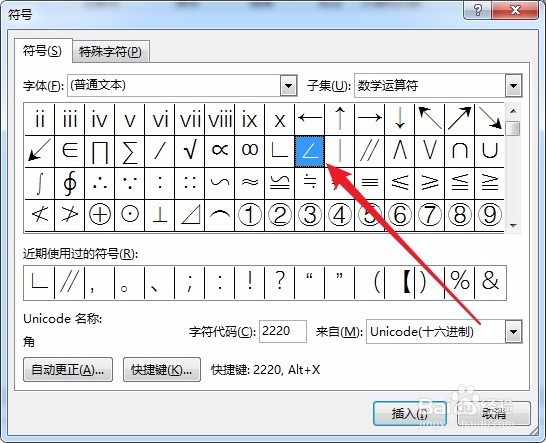Viewport: 546px width, 443px height.
Task: Click the 插入(I) insert button
Action: (409, 414)
